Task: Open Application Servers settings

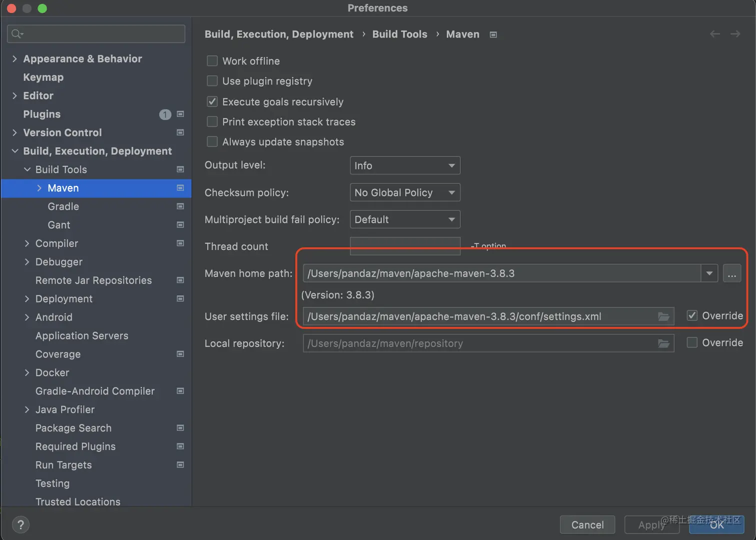Action: point(81,335)
